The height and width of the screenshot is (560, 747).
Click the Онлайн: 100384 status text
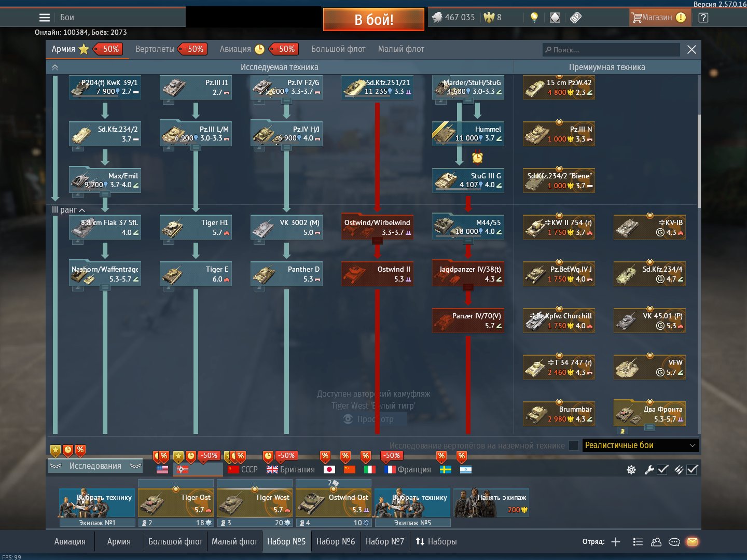pyautogui.click(x=62, y=32)
